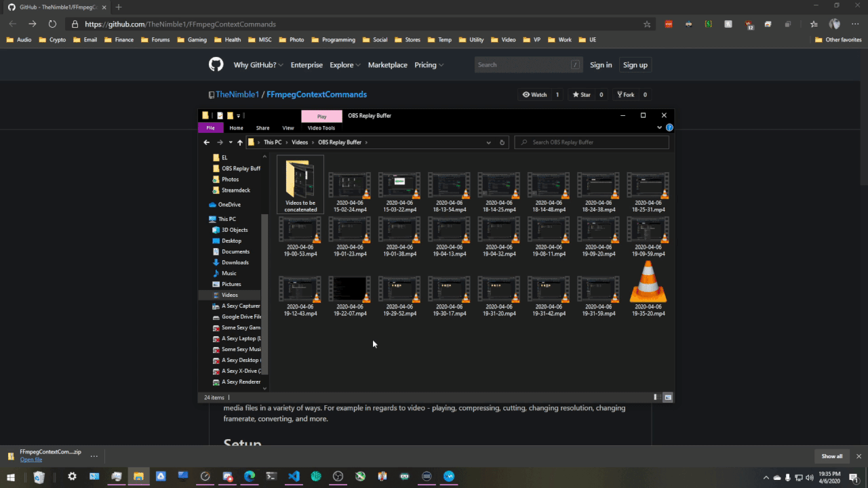Select OneDrive in navigation pane
The image size is (868, 488).
pyautogui.click(x=229, y=204)
